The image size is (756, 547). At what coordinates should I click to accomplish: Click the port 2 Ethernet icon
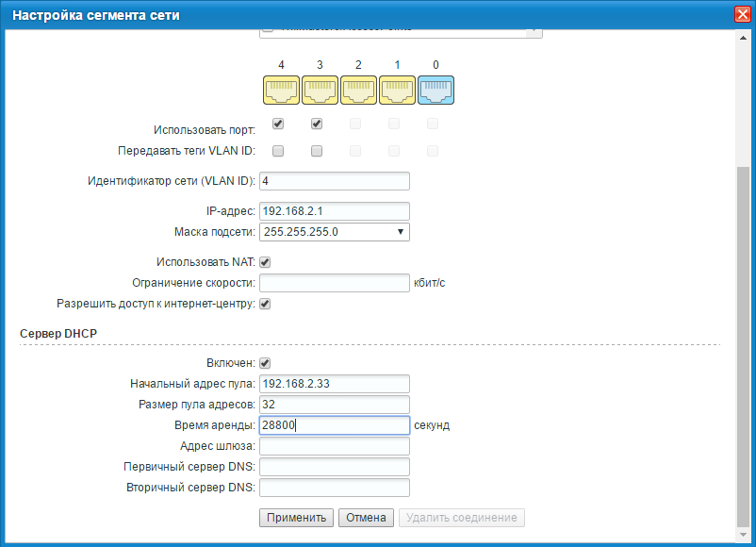tap(358, 91)
